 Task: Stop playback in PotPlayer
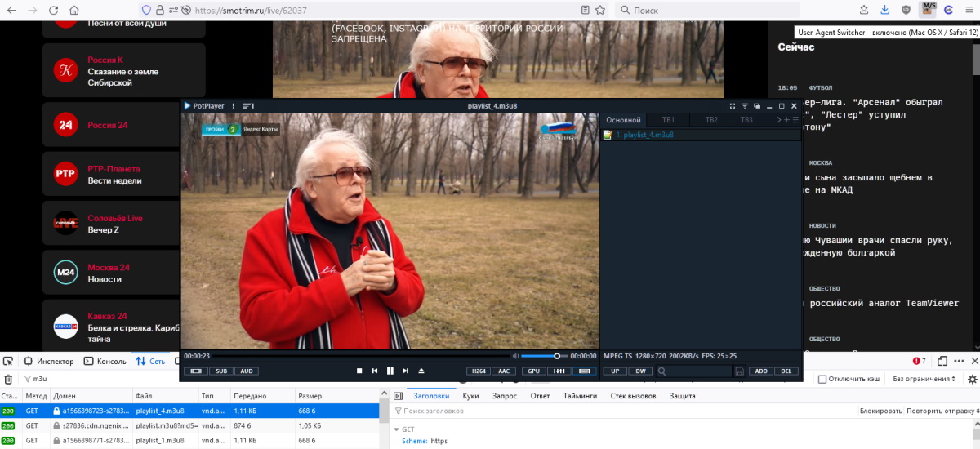point(359,371)
